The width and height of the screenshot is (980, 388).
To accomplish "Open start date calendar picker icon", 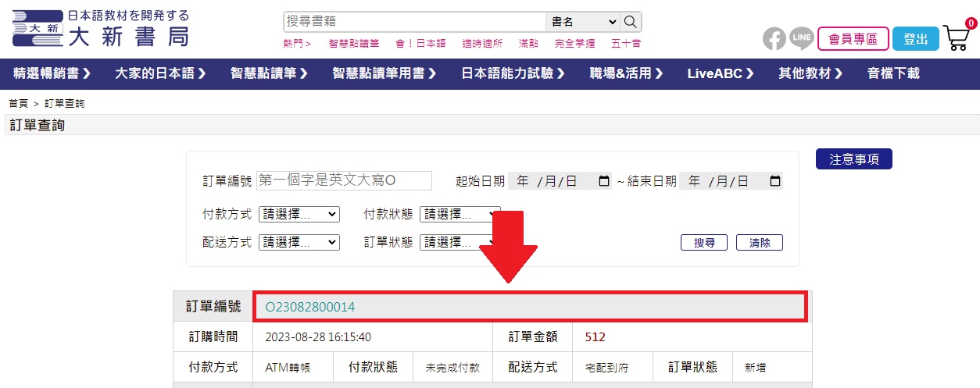I will tap(603, 181).
